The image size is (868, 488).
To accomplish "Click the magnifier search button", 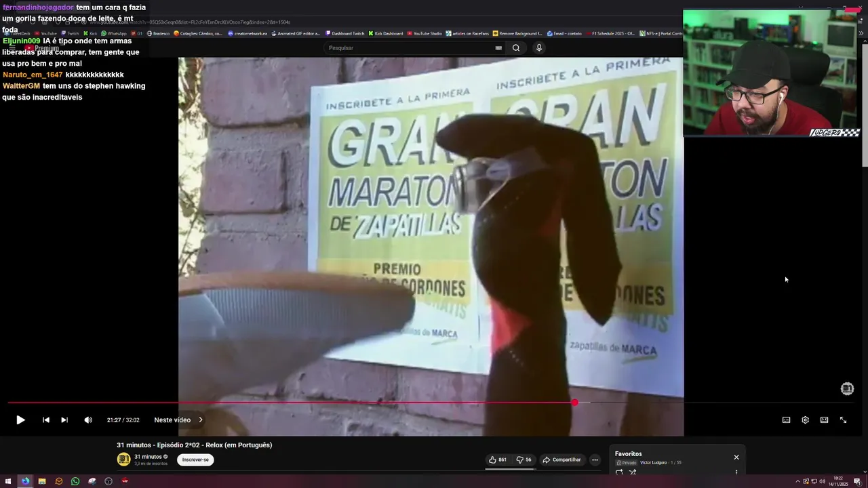I will pos(516,48).
